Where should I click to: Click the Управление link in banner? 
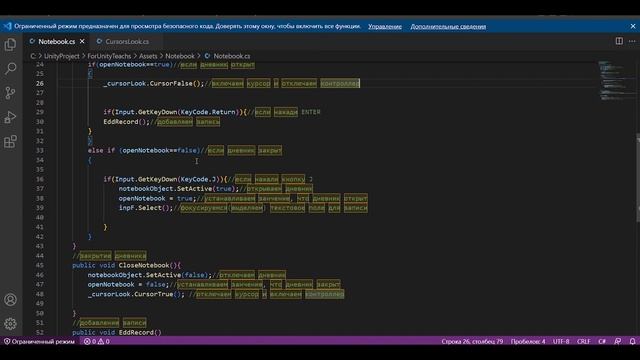(385, 27)
